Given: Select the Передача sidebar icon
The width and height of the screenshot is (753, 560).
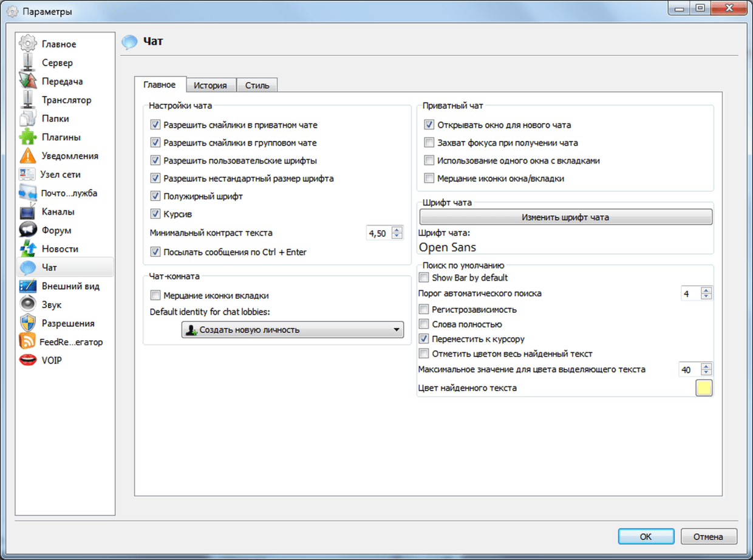Looking at the screenshot, I should (28, 81).
